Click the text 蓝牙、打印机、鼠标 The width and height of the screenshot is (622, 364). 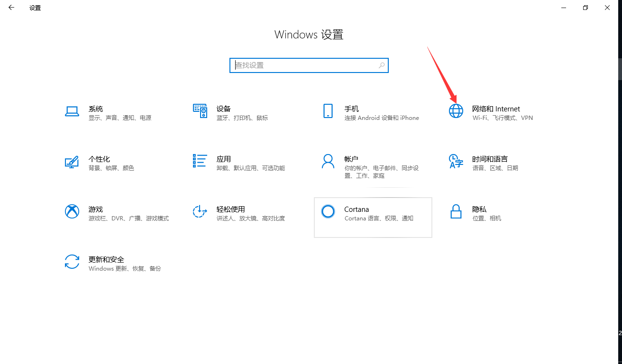point(242,118)
